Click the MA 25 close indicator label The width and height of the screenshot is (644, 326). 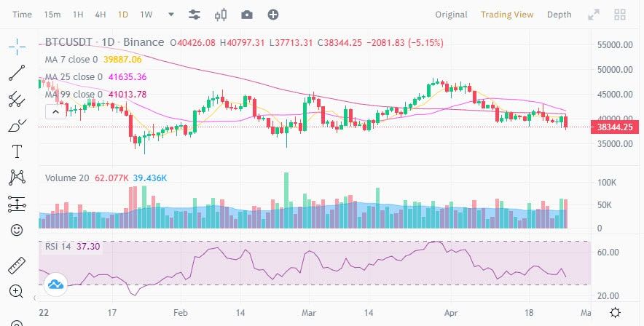tap(74, 77)
